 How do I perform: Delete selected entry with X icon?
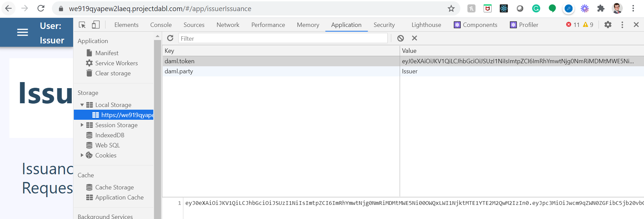(415, 38)
